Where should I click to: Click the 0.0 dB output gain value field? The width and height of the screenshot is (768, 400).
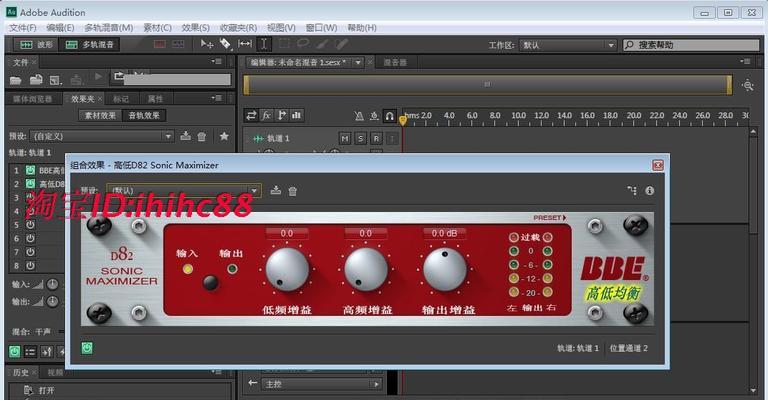click(x=444, y=234)
